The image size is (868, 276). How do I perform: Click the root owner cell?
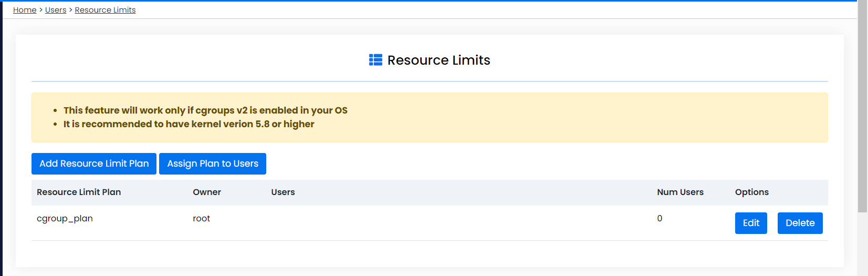point(201,219)
